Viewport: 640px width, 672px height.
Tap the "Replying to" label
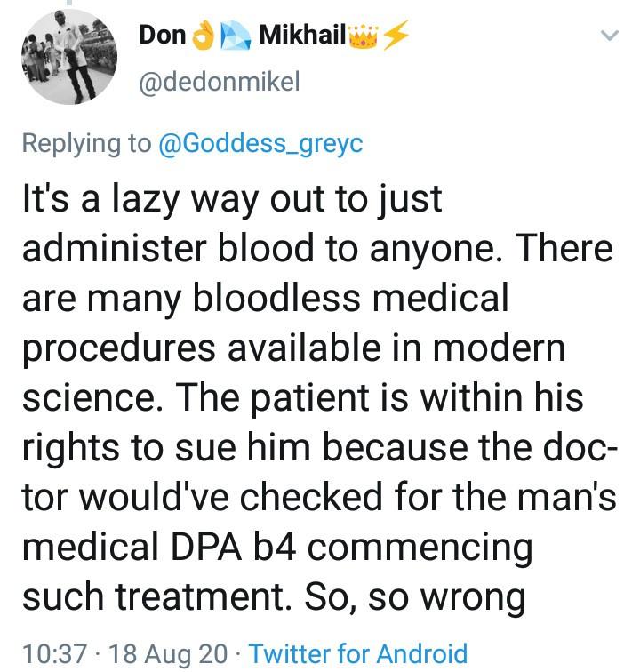click(86, 144)
